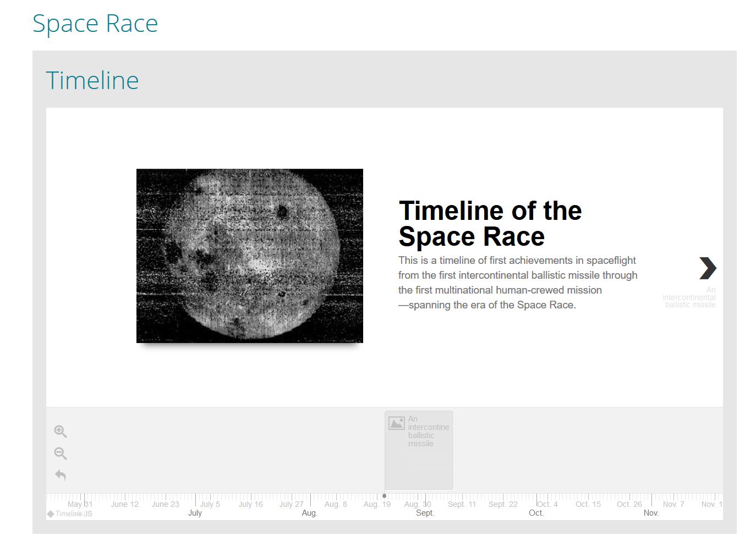This screenshot has height=558, width=756.
Task: Open the intercontinental ballistic missile event card
Action: point(418,450)
